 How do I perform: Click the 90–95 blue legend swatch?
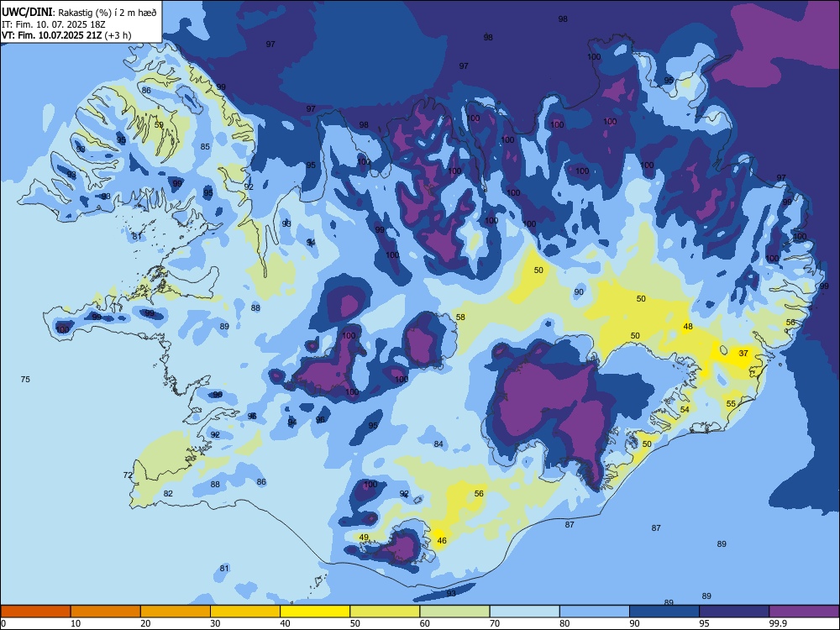[664, 612]
